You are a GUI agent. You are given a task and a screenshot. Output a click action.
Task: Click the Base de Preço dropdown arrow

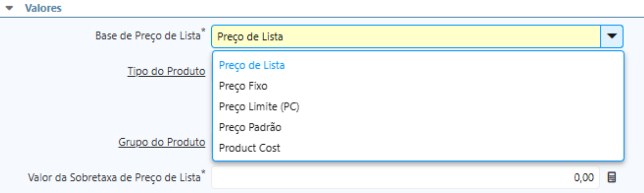tap(611, 37)
